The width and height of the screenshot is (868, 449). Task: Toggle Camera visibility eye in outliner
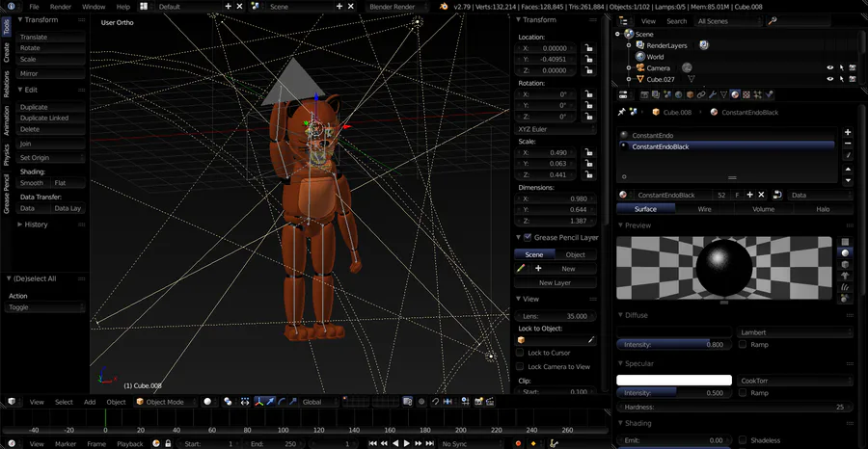829,68
